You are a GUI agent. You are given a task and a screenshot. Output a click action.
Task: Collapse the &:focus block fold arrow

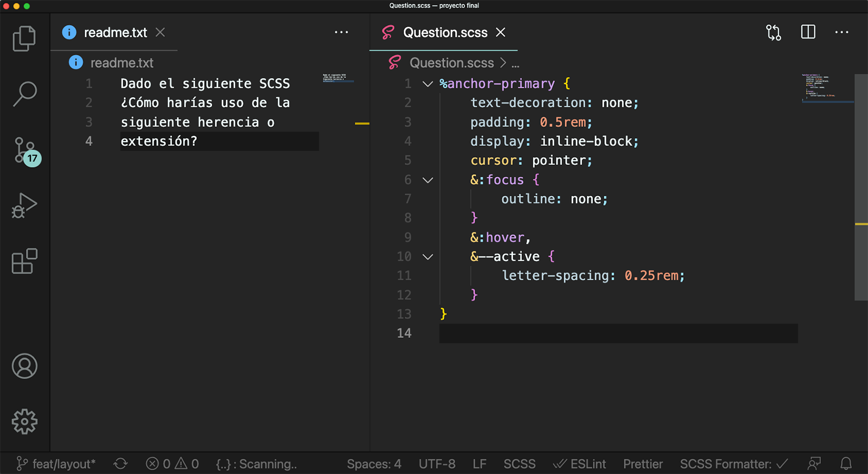coord(427,180)
